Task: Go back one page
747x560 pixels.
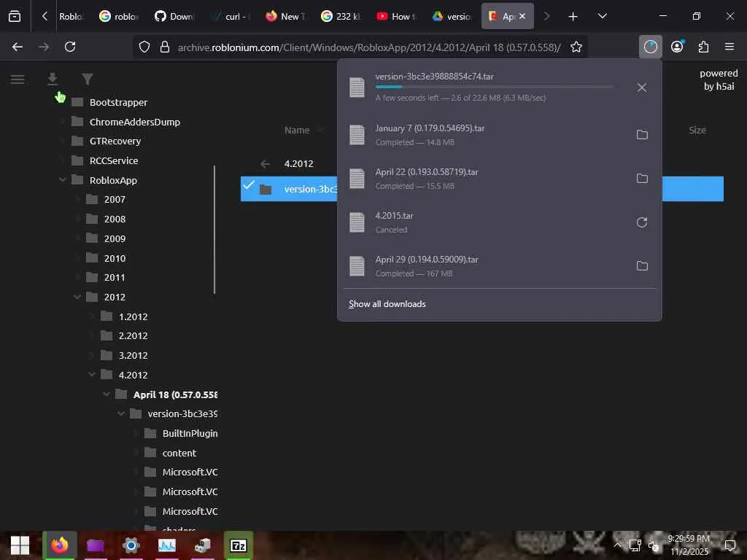Action: coord(18,47)
